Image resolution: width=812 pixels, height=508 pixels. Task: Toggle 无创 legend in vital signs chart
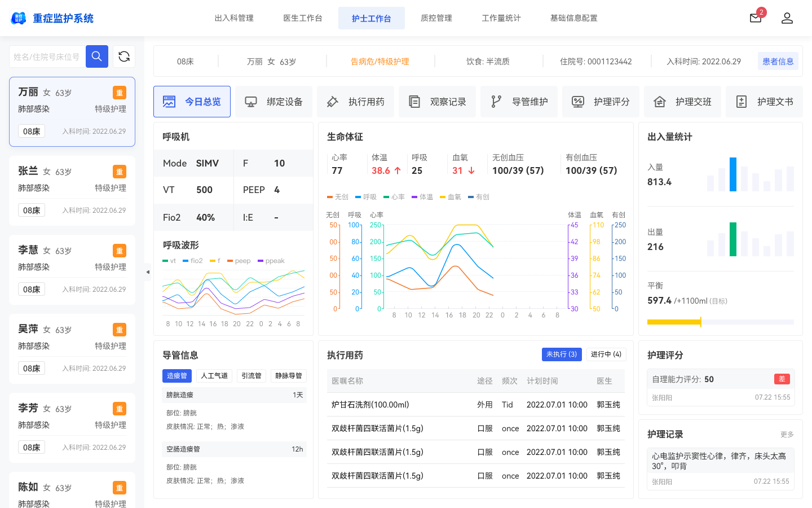338,197
